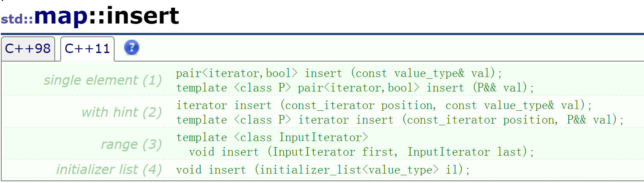Image resolution: width=644 pixels, height=183 pixels.
Task: Open the blue question mark help icon
Action: pos(132,47)
